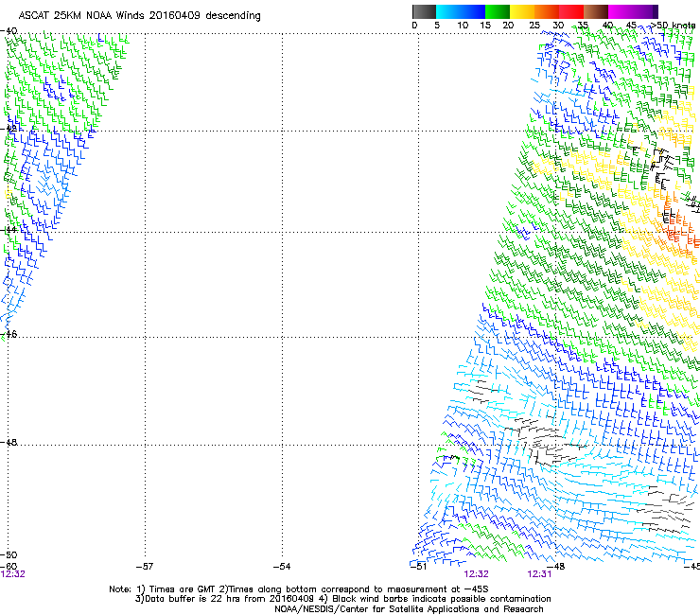Click the -45 longitude axis label

692,567
